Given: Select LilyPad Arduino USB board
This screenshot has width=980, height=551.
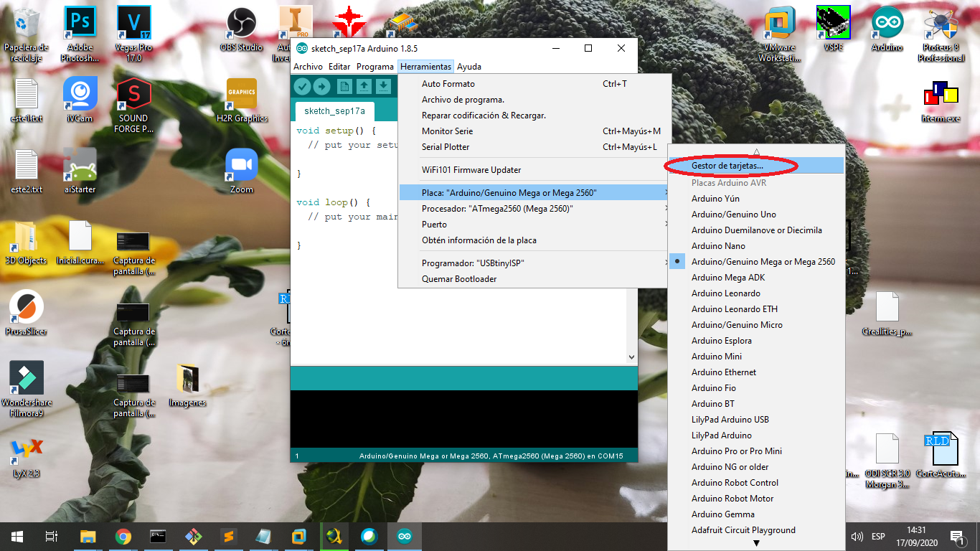Looking at the screenshot, I should (756, 420).
